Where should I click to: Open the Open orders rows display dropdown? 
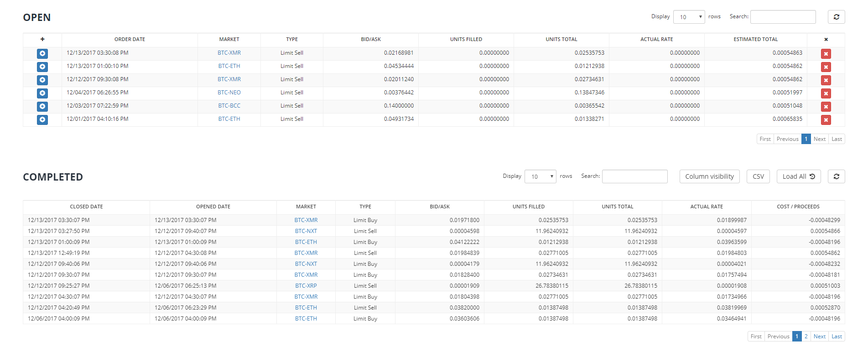(689, 17)
